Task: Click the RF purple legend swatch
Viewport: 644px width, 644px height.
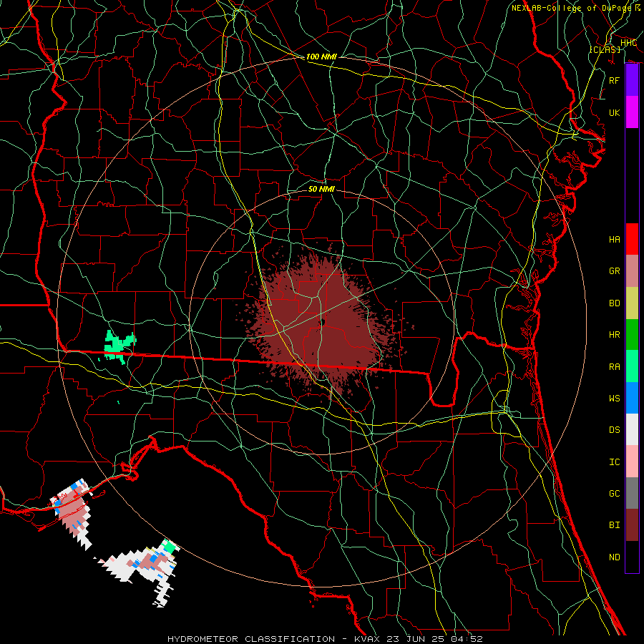Action: pyautogui.click(x=632, y=80)
